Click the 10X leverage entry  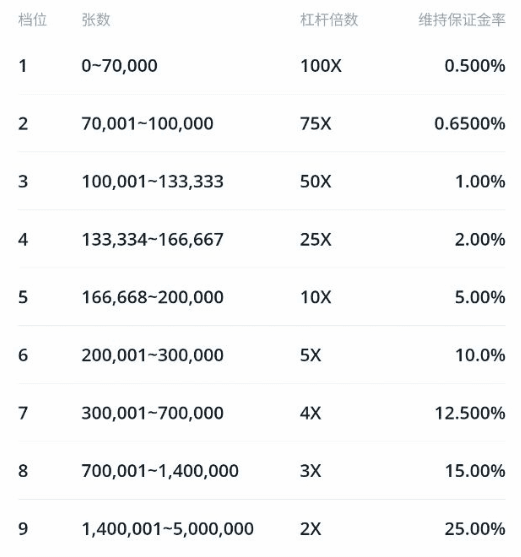pos(316,297)
